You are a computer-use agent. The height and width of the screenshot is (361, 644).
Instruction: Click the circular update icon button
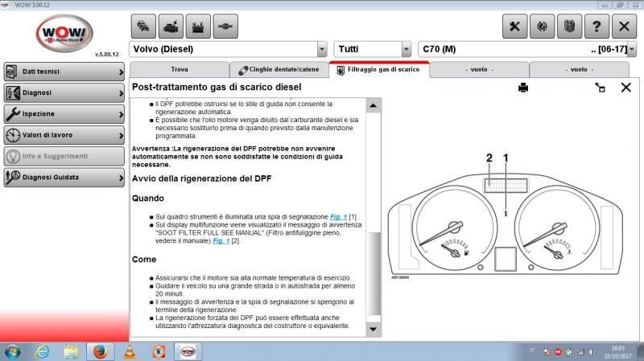(542, 27)
